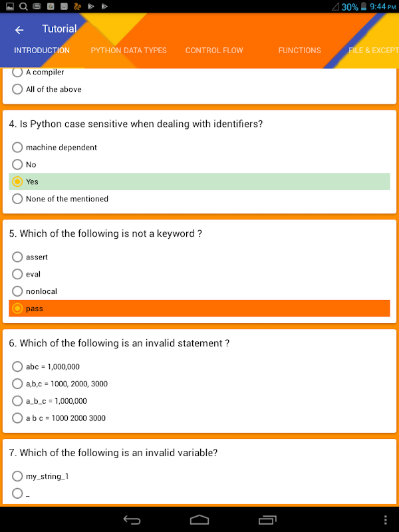The image size is (399, 532).
Task: Open the recent apps navigation icon
Action: tap(267, 519)
